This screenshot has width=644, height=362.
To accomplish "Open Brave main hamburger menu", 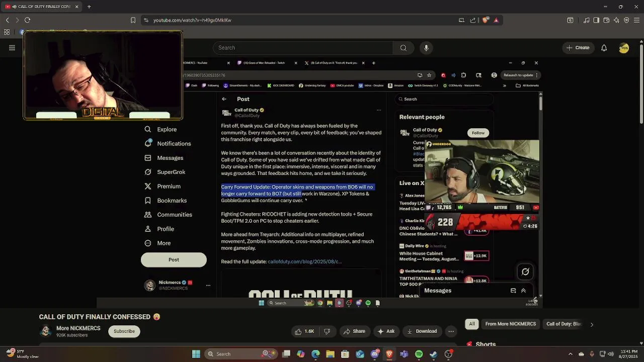I will (x=637, y=20).
